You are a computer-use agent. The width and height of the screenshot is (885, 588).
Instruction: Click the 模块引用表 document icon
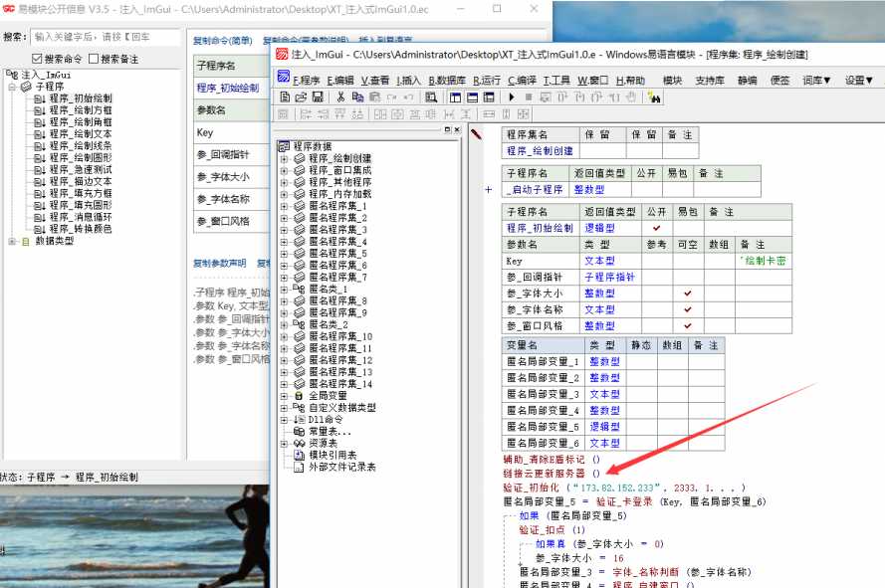point(299,455)
